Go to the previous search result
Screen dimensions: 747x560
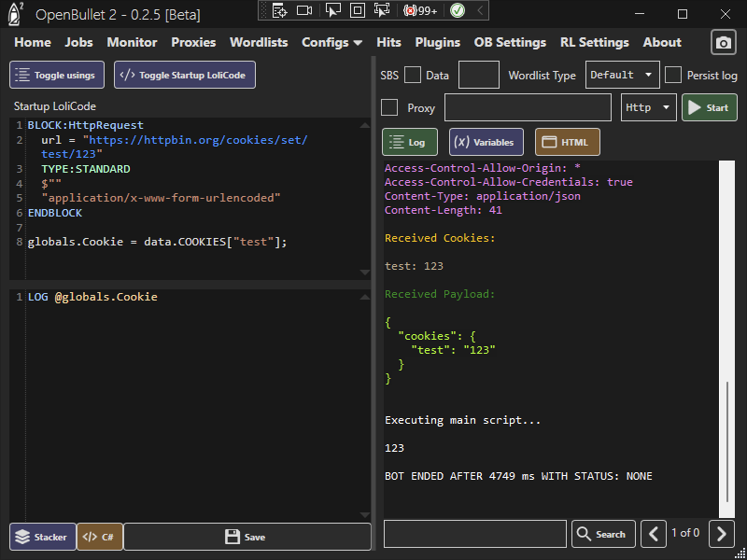click(653, 534)
